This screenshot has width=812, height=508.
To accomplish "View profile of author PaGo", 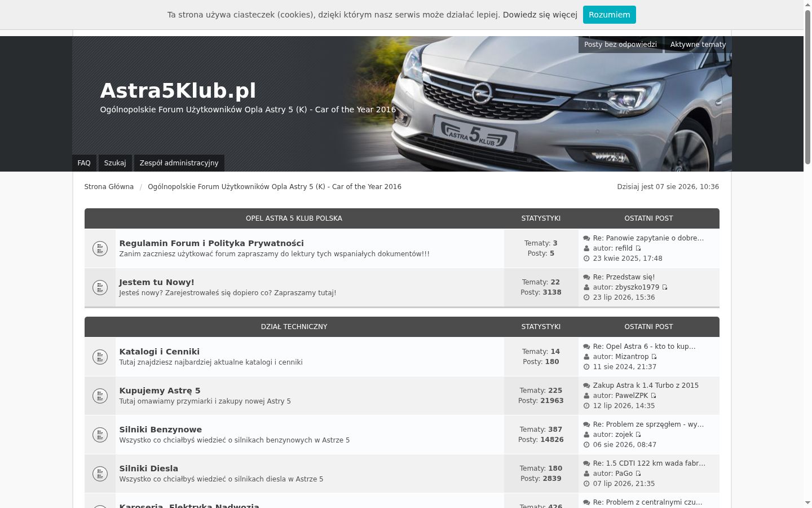I will [x=624, y=474].
